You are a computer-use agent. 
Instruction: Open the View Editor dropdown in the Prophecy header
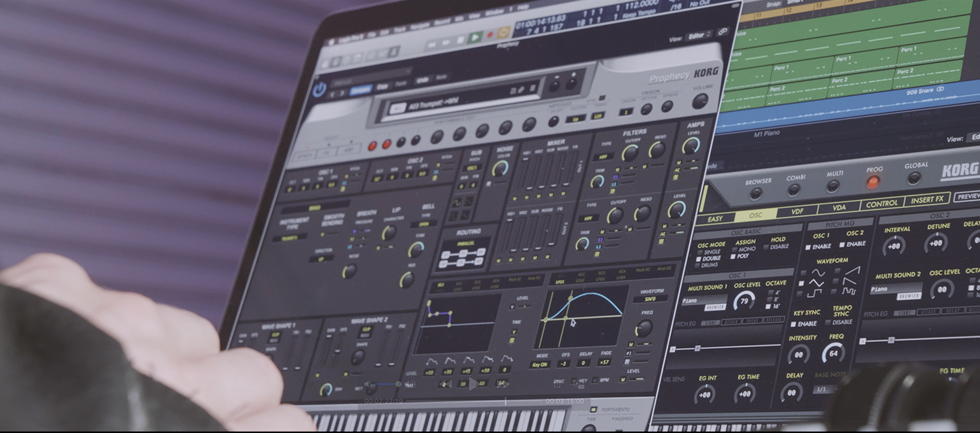[x=699, y=36]
